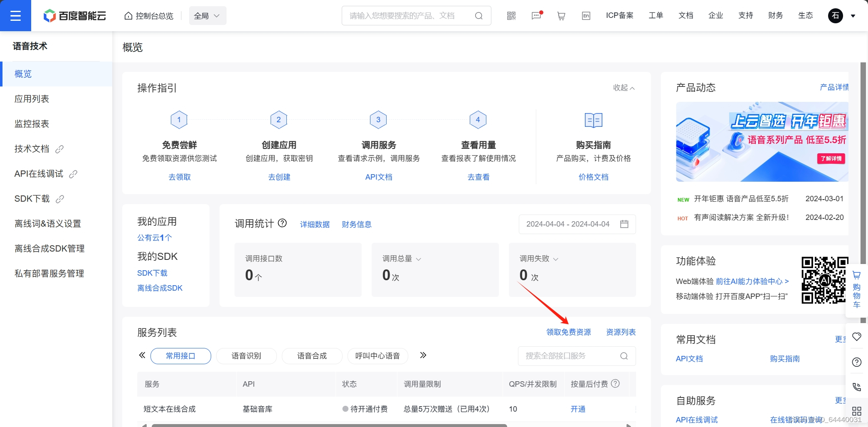Open the 财务信息 link
This screenshot has height=427, width=868.
357,225
